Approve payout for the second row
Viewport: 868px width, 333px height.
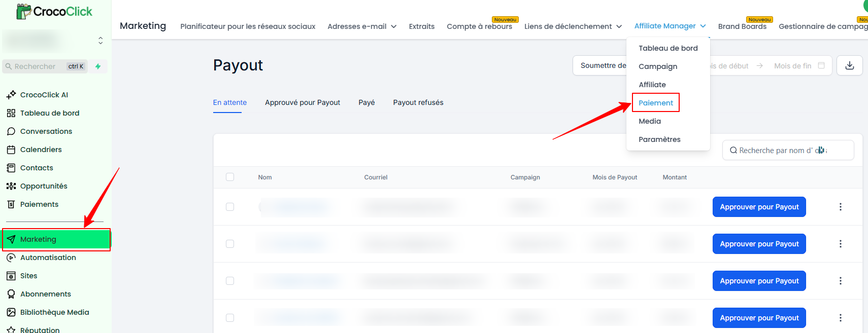point(759,244)
